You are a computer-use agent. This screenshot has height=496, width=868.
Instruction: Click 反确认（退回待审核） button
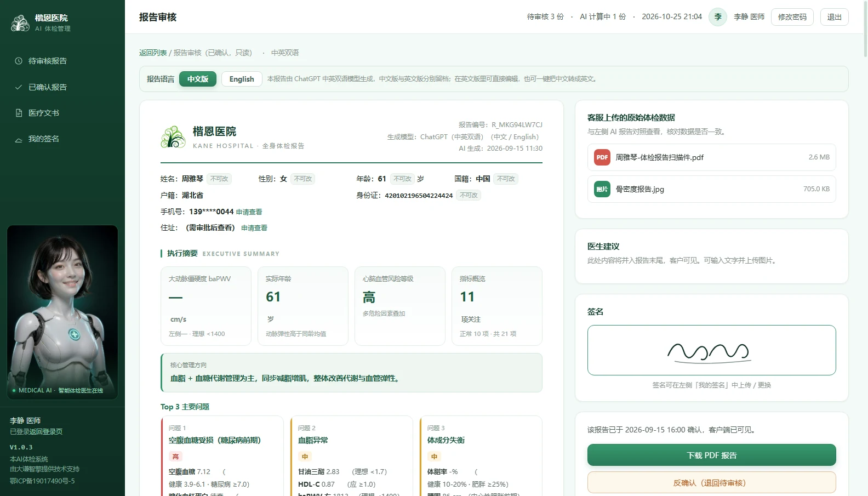click(712, 483)
